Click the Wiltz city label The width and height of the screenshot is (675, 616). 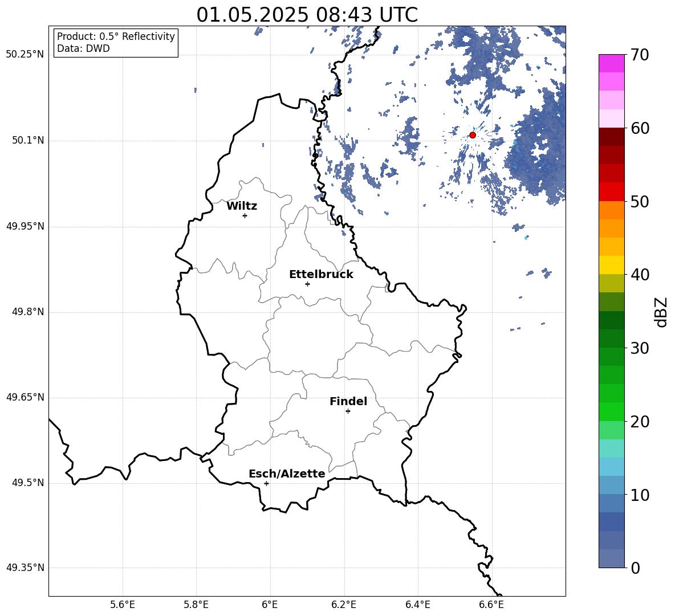click(242, 206)
